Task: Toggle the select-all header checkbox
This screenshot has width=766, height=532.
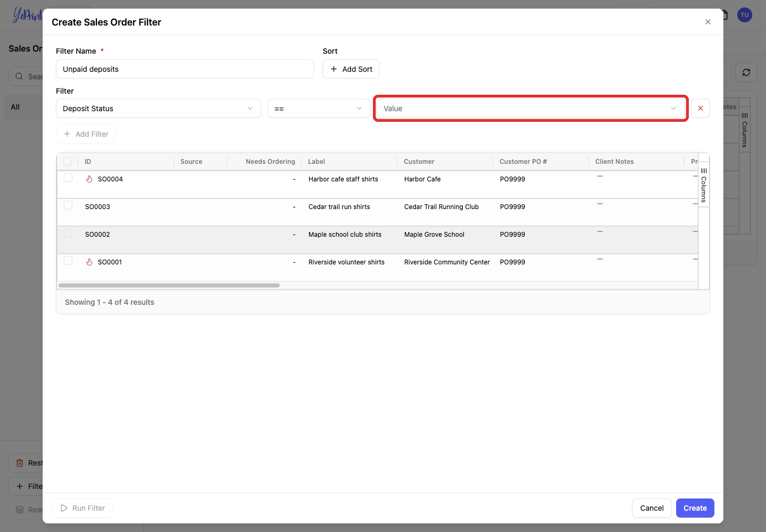Action: pos(68,162)
